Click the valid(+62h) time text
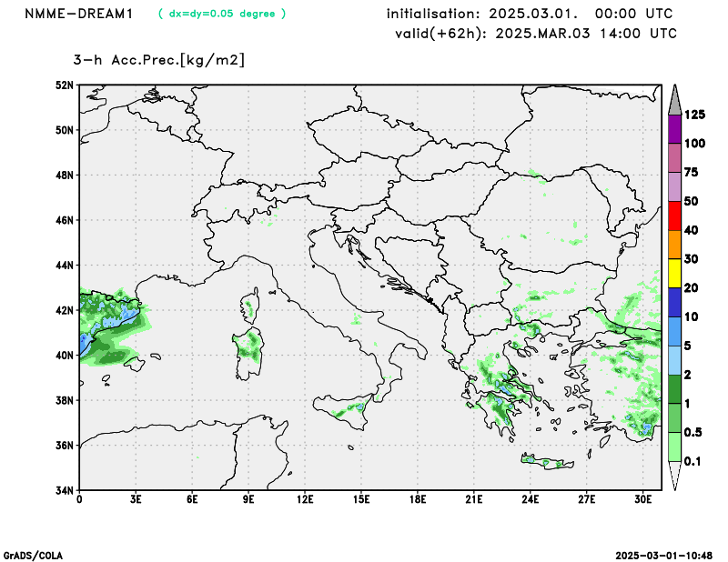This screenshot has width=728, height=562. [x=536, y=34]
